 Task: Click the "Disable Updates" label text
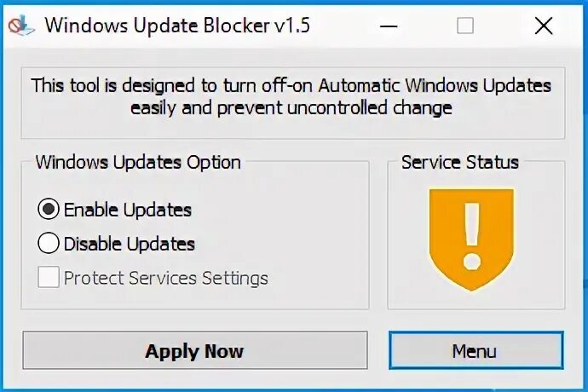[x=130, y=244]
